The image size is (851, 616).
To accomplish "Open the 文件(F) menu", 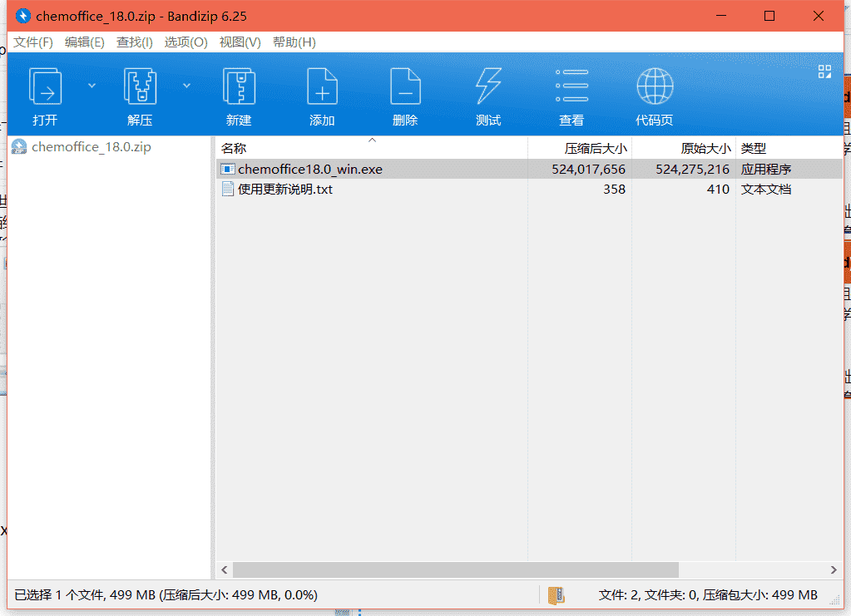I will 33,42.
